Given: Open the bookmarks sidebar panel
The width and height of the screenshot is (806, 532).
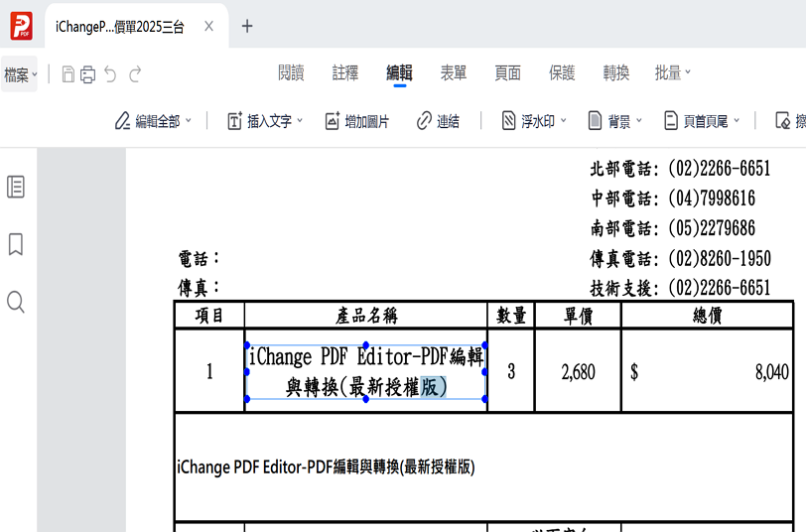Looking at the screenshot, I should click(x=16, y=244).
